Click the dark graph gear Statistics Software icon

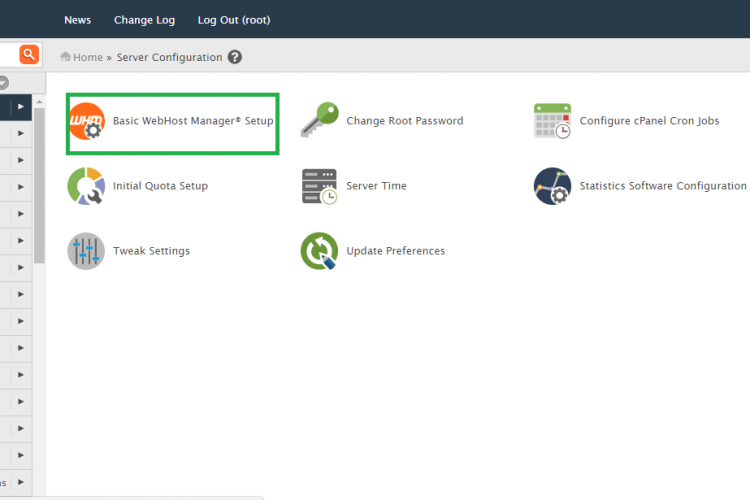552,186
